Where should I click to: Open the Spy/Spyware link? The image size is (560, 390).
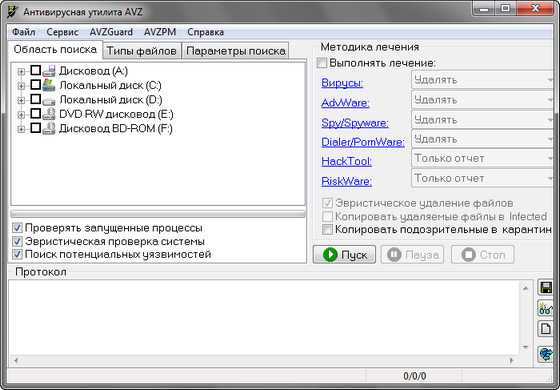[x=355, y=123]
